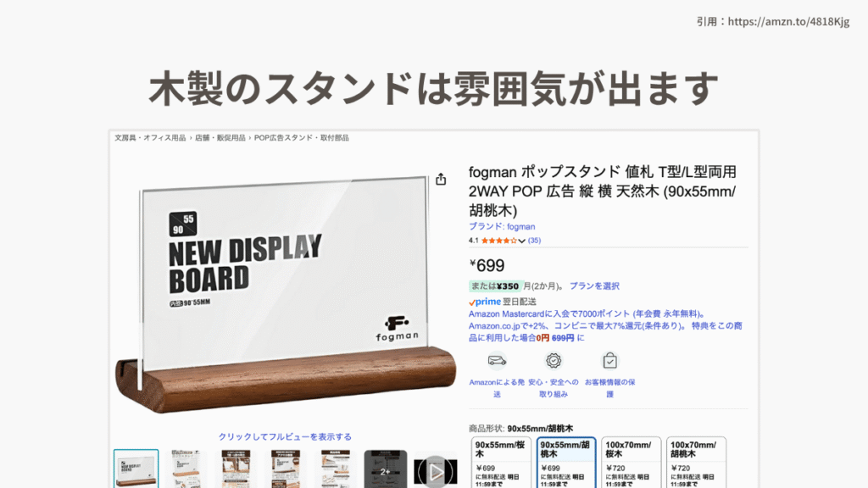Play the product video thumbnail
The height and width of the screenshot is (488, 868).
pos(435,470)
